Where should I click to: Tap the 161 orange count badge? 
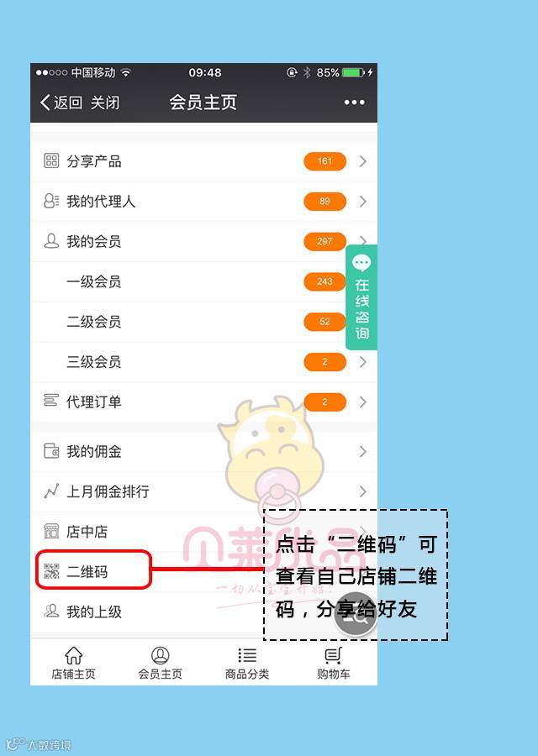324,161
